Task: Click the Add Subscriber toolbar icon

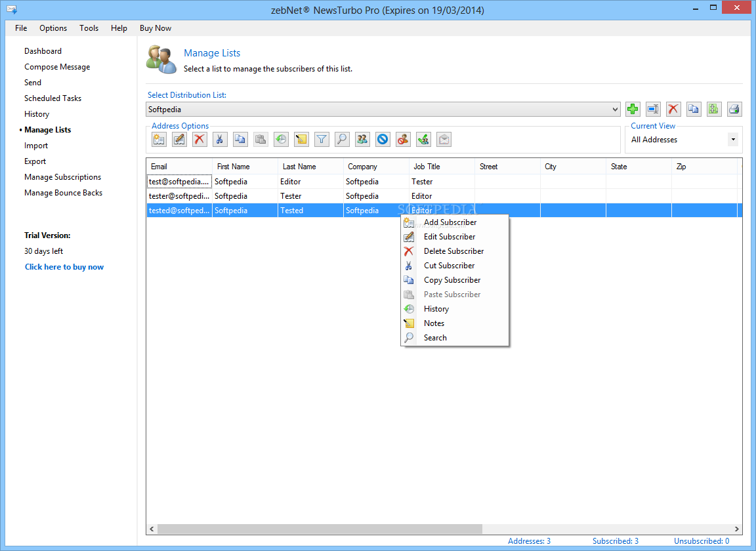Action: (x=159, y=140)
